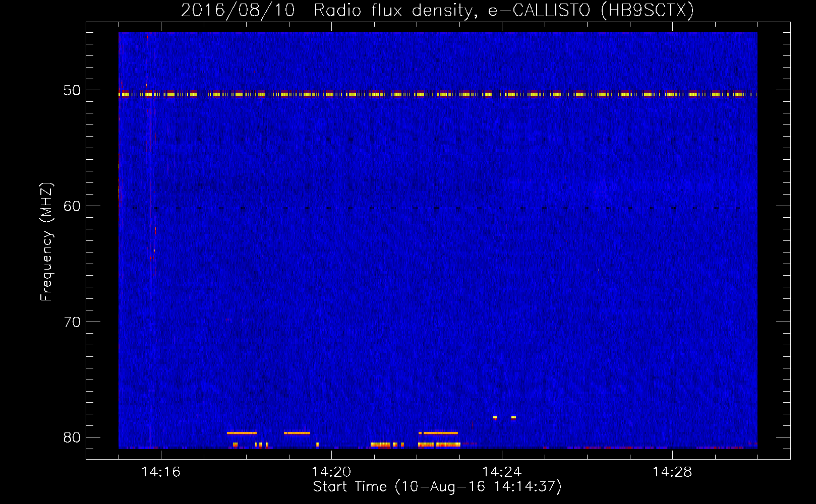Click the bright yellow horizontal line near 50 MHz
This screenshot has width=816, height=504.
(437, 94)
